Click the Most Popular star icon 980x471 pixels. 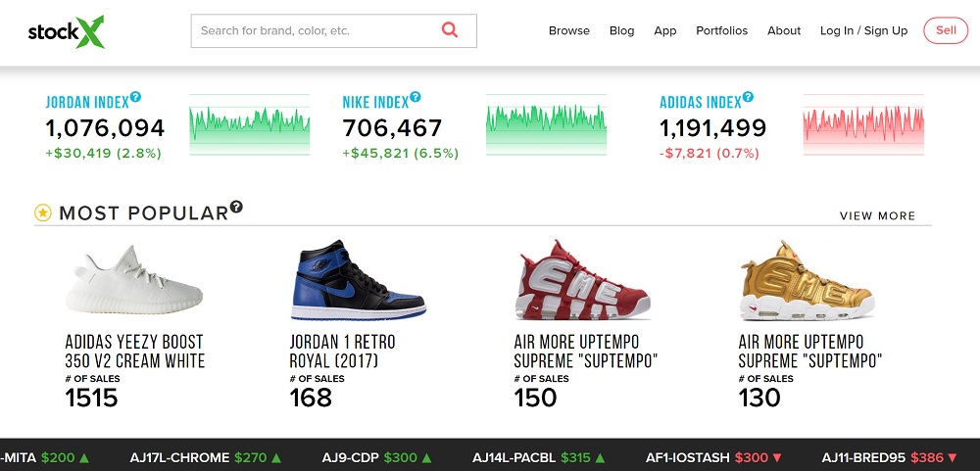pos(43,212)
